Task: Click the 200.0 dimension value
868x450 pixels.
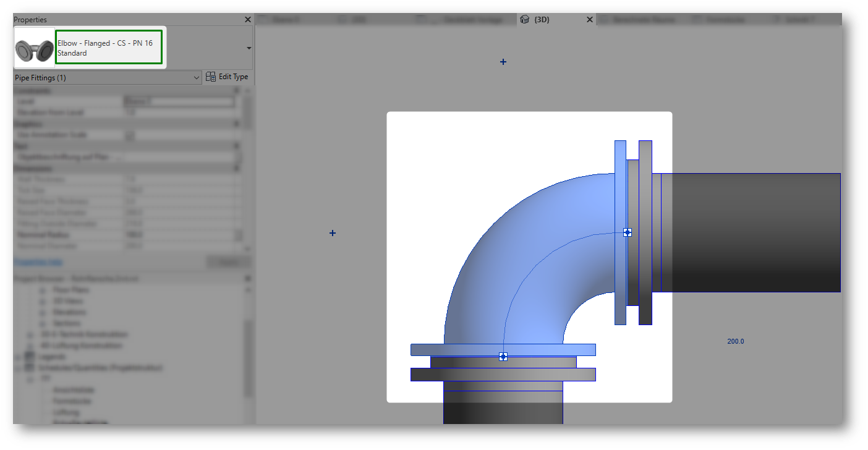Action: [x=735, y=341]
